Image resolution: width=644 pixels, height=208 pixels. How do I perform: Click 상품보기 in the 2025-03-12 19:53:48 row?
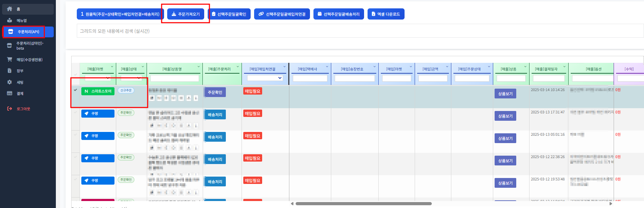(x=505, y=183)
